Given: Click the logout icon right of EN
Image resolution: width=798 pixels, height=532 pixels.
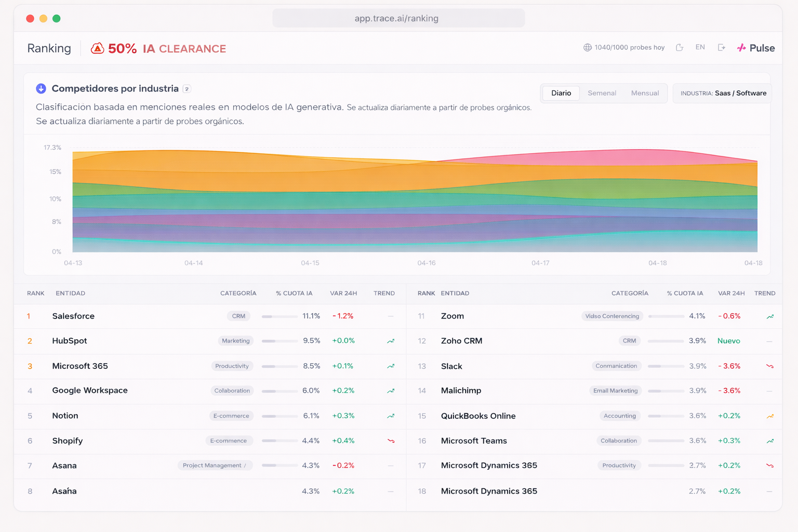Looking at the screenshot, I should point(722,47).
